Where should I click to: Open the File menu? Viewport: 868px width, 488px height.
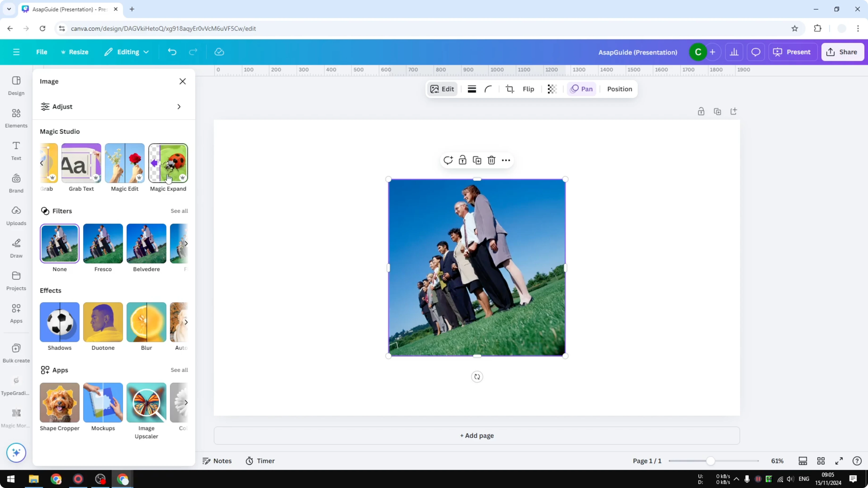[42, 52]
